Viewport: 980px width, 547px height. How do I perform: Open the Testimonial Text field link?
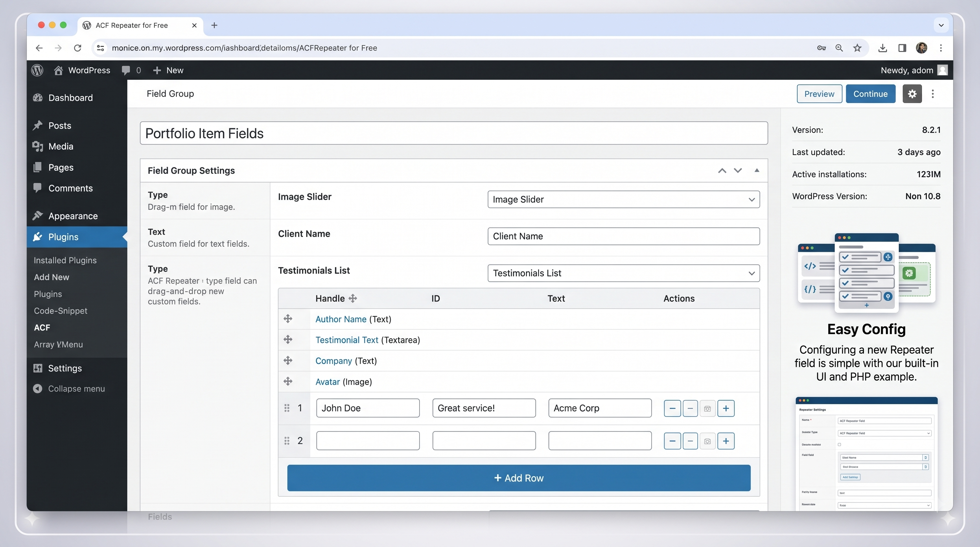(x=346, y=340)
